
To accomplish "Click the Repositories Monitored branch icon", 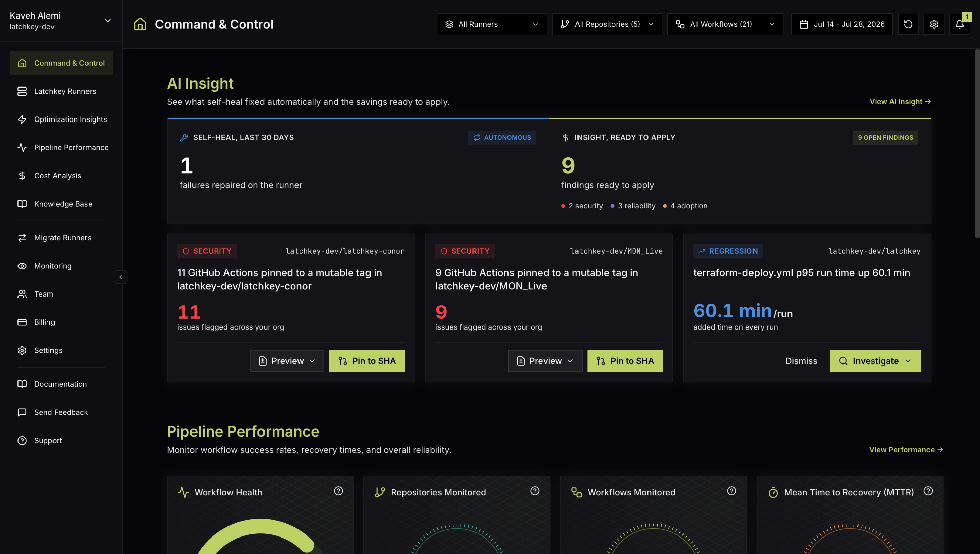I will (380, 492).
